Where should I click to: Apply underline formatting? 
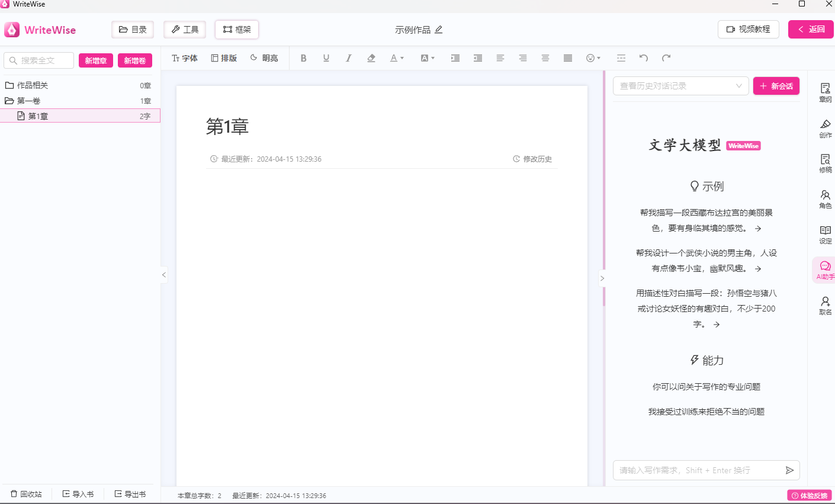326,58
